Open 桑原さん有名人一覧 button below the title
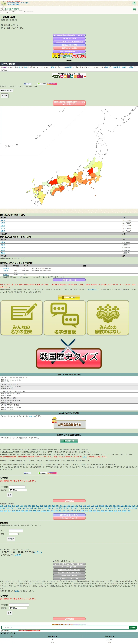The image size is (138, 644). 69,39
